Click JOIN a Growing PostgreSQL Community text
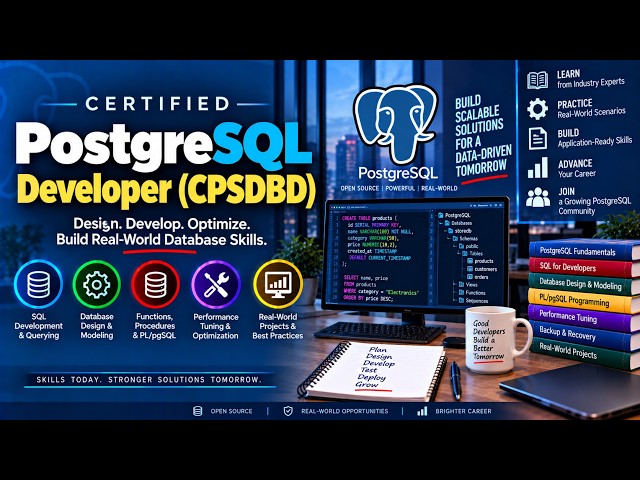 [595, 201]
